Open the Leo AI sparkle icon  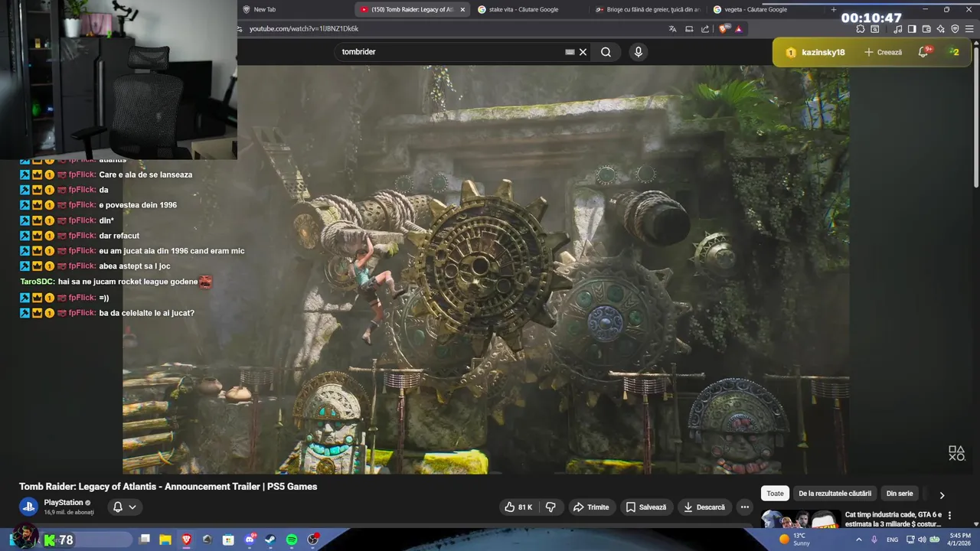[941, 29]
